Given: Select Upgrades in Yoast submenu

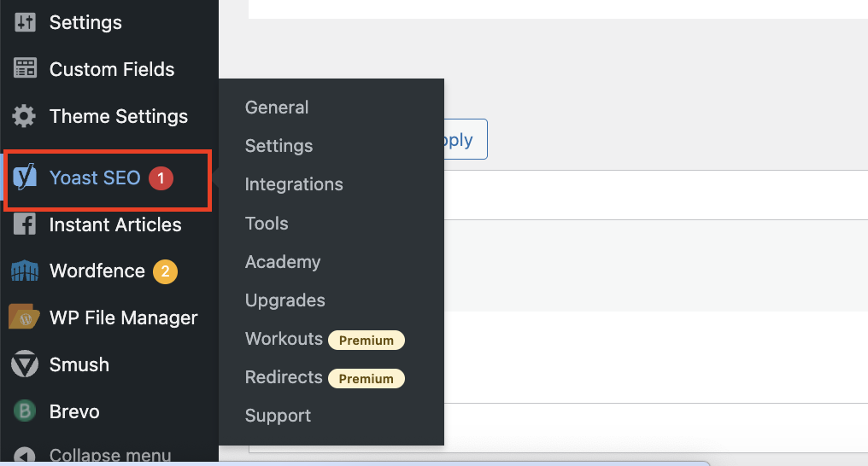Looking at the screenshot, I should (285, 300).
